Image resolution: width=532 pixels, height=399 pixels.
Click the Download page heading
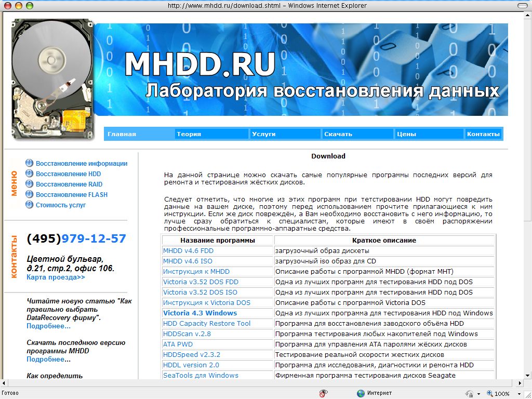point(328,156)
